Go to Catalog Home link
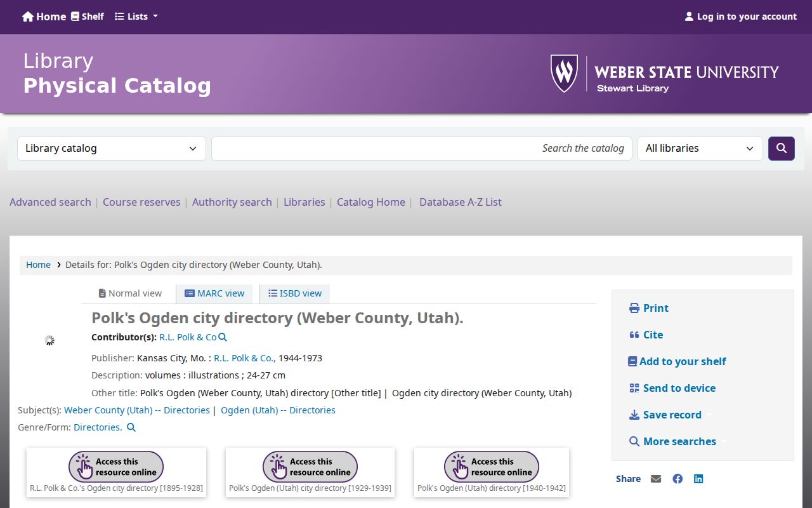 (x=371, y=202)
